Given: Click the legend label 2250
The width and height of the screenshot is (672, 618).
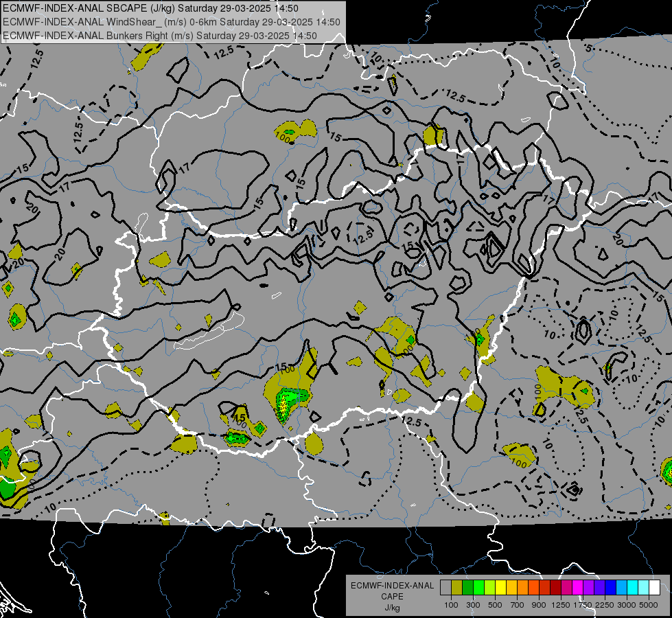Looking at the screenshot, I should click(605, 605).
